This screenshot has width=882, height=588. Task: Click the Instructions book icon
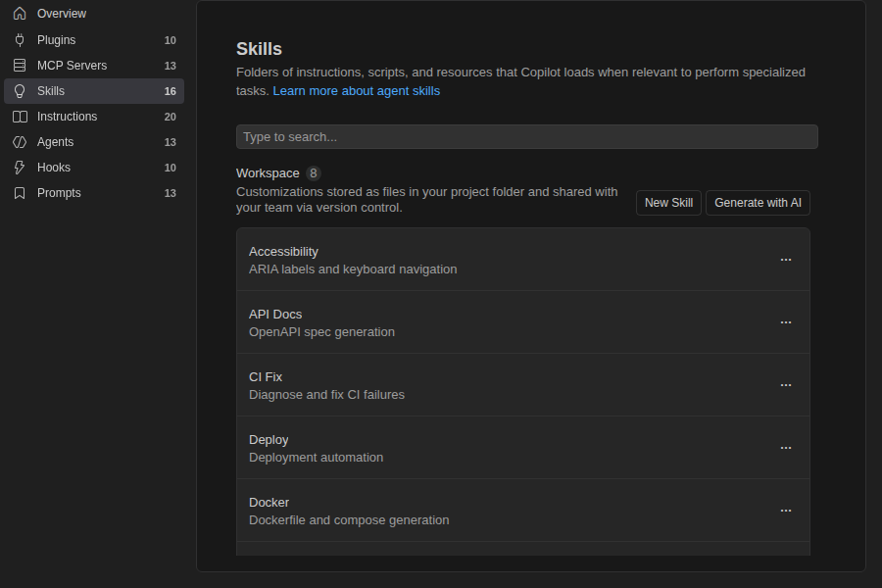click(x=20, y=117)
